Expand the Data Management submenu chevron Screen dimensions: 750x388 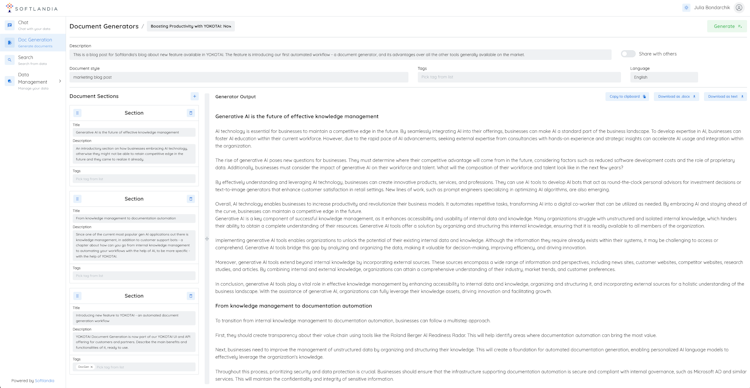tap(60, 81)
